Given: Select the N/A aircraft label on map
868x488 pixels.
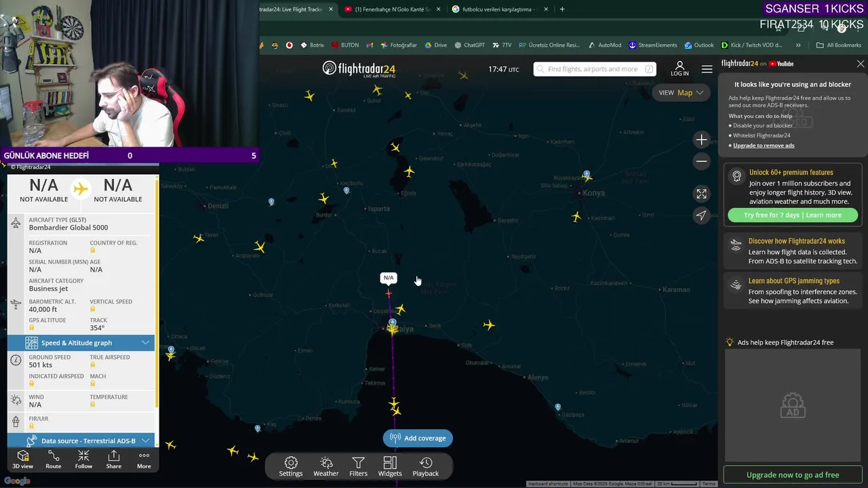Looking at the screenshot, I should pyautogui.click(x=389, y=278).
